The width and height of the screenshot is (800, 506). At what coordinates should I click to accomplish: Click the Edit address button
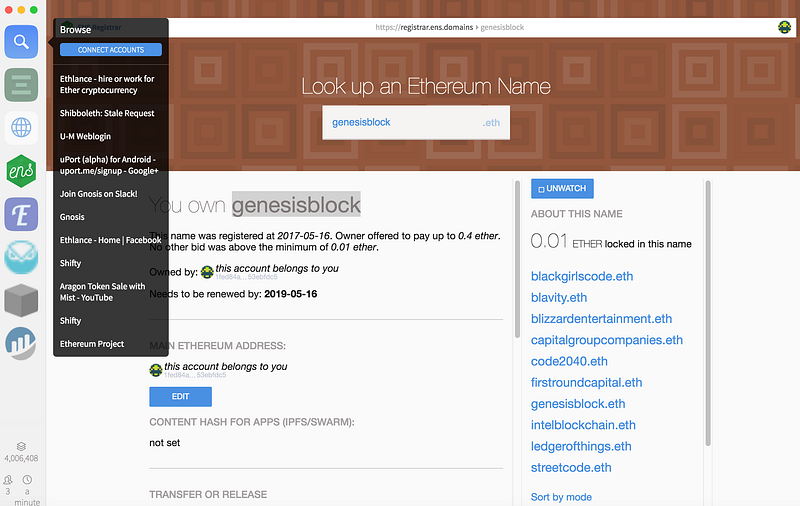click(180, 396)
